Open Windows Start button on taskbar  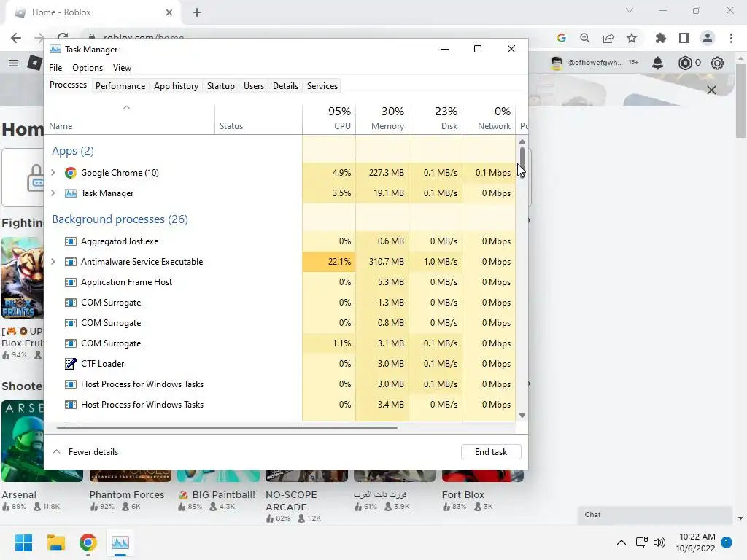pos(23,542)
